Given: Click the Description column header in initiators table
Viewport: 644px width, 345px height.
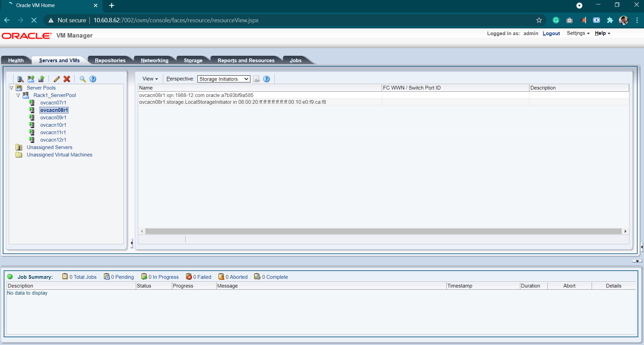Looking at the screenshot, I should tap(579, 88).
